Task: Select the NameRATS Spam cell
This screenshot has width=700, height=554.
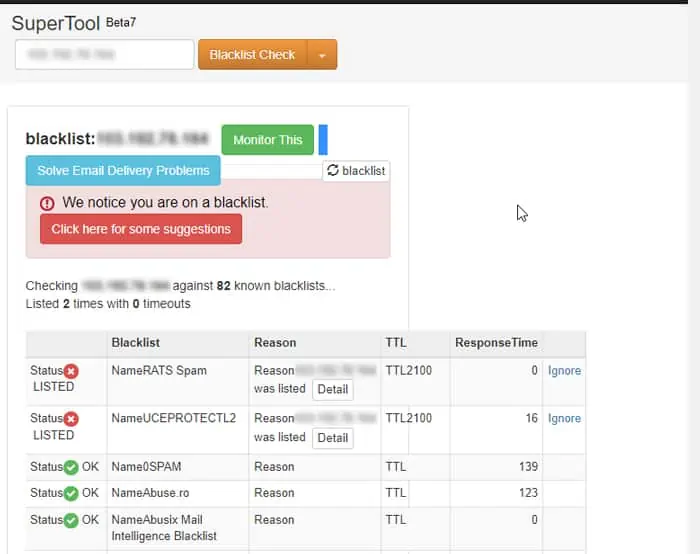Action: (x=178, y=382)
